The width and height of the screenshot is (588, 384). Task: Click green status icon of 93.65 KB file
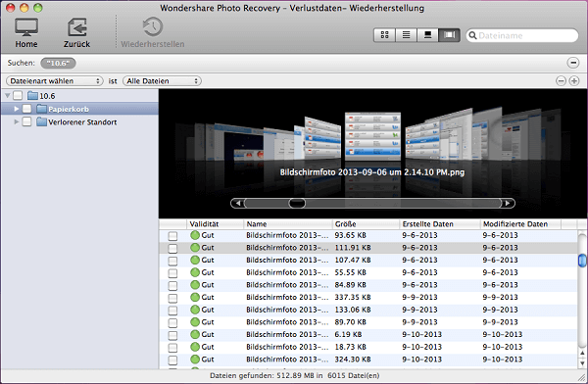point(195,235)
